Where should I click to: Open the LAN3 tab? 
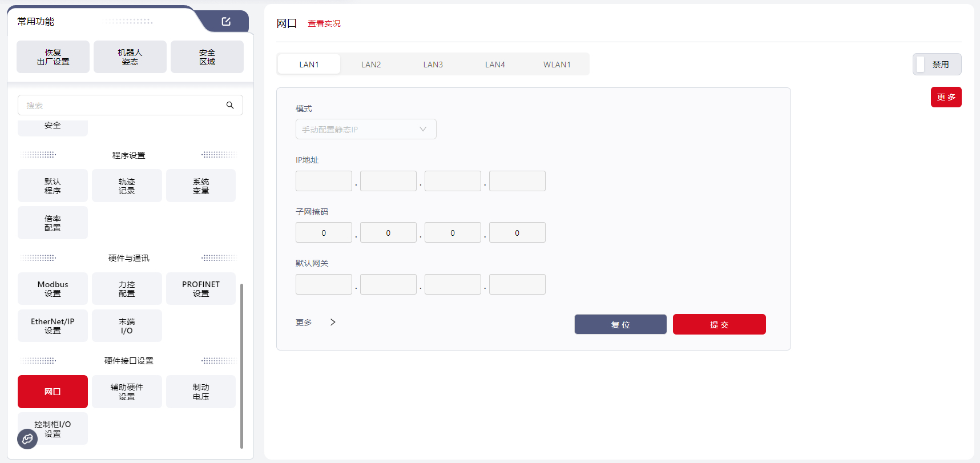[x=433, y=65]
